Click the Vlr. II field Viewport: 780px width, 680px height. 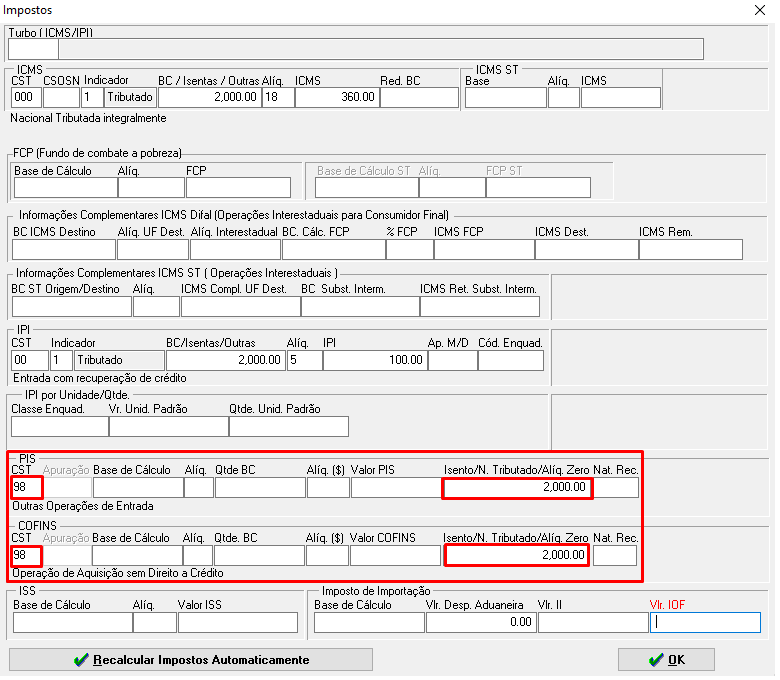(593, 623)
